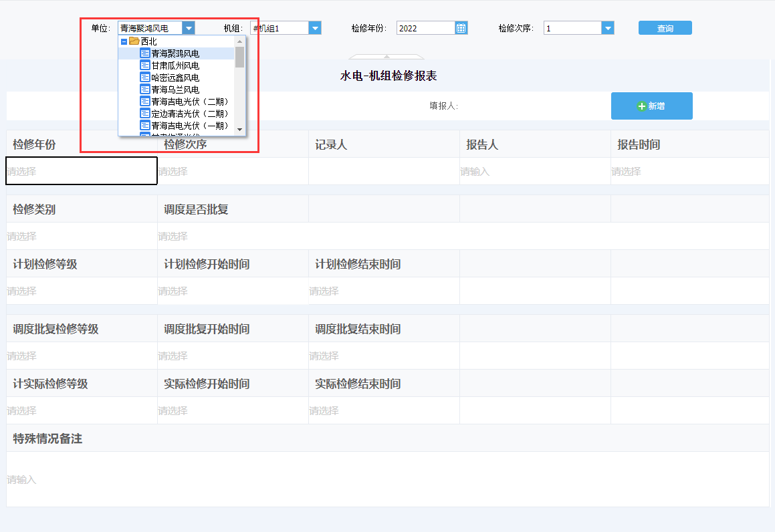775x532 pixels.
Task: Click the node icon beside 哈密远鑫风电
Action: coord(145,77)
